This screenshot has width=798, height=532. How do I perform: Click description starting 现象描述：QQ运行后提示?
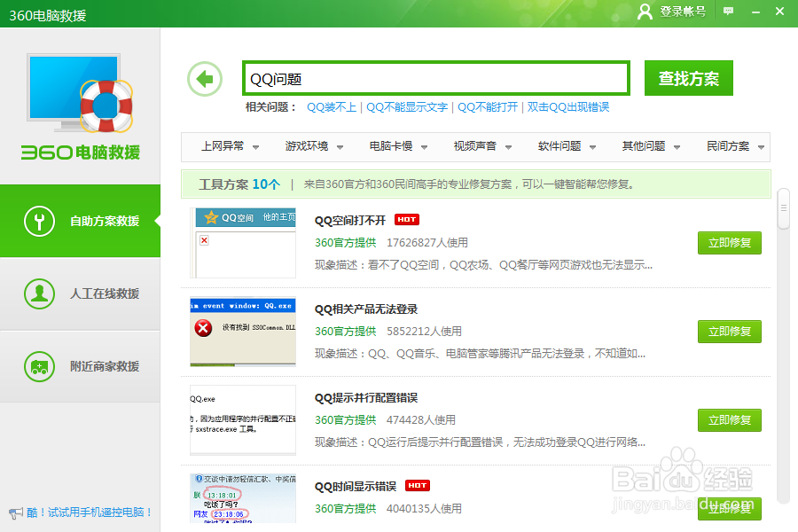pyautogui.click(x=480, y=442)
